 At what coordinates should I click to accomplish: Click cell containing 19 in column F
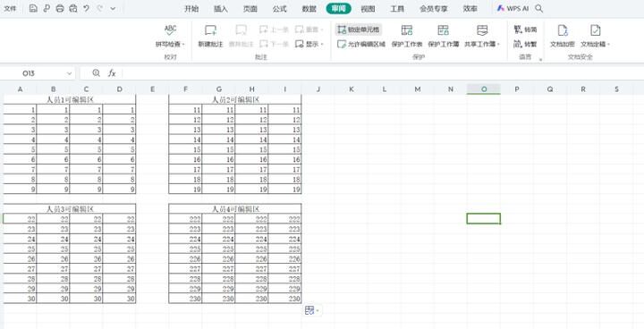tap(185, 190)
